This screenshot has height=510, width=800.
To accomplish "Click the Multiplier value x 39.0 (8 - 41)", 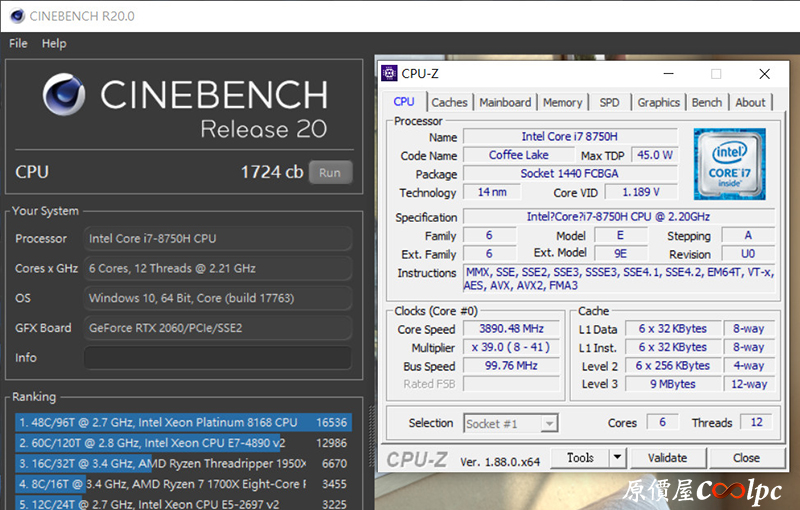I will point(511,347).
